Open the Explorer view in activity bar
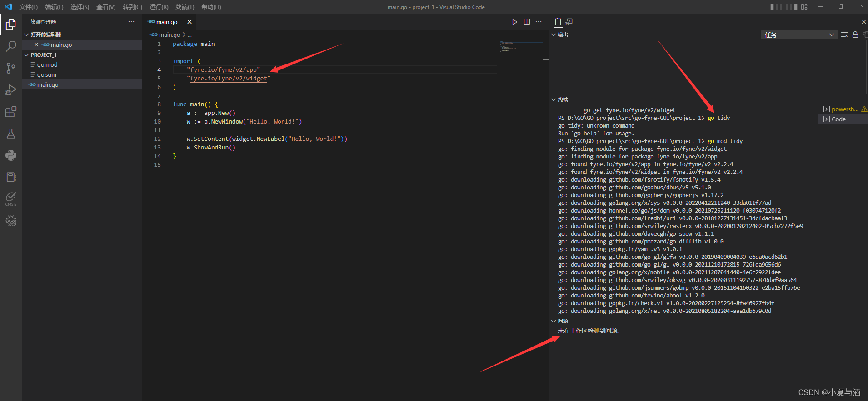Image resolution: width=868 pixels, height=401 pixels. [11, 25]
